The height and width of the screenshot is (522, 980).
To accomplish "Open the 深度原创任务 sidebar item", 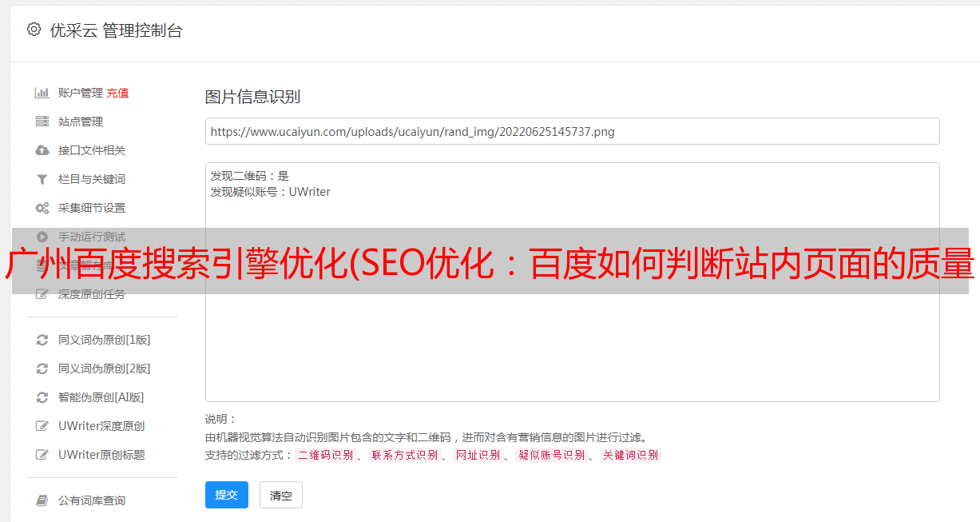I will 93,294.
